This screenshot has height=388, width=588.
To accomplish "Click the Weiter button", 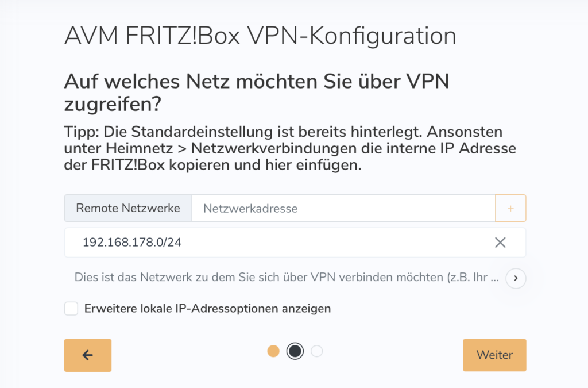I will point(494,355).
